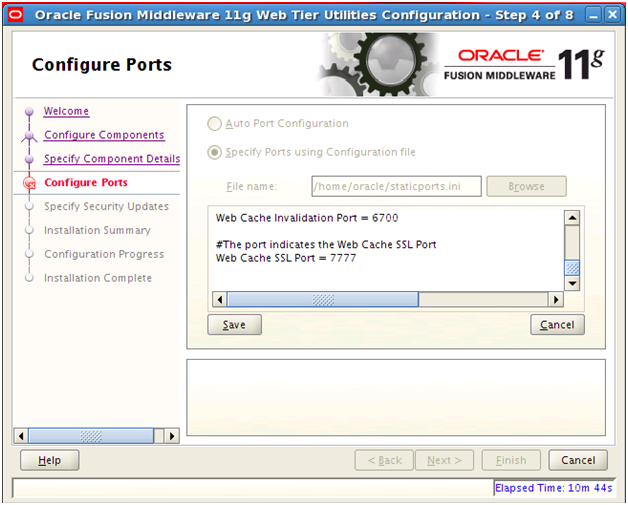The width and height of the screenshot is (628, 505).
Task: Go to Configure Components step
Action: pos(104,135)
